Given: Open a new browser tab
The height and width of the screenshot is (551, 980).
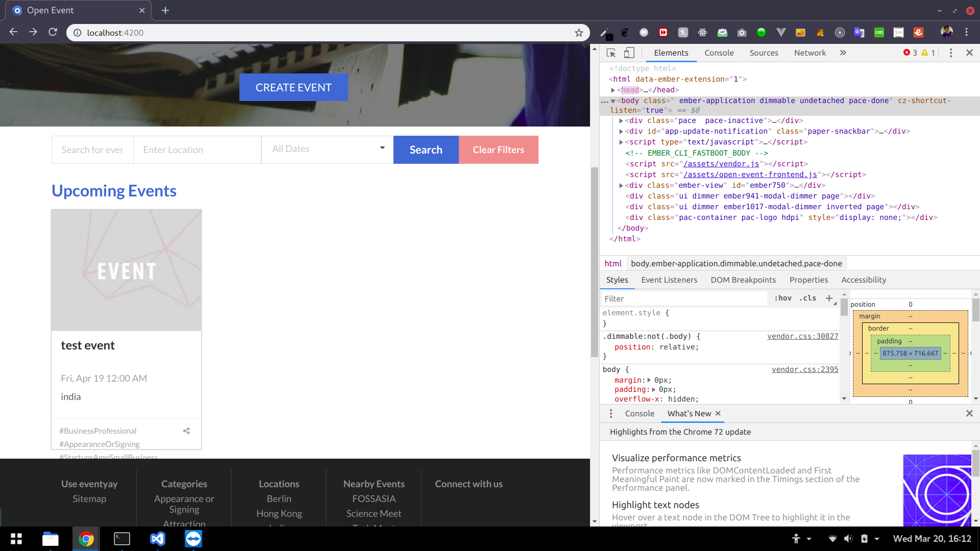Looking at the screenshot, I should click(165, 10).
